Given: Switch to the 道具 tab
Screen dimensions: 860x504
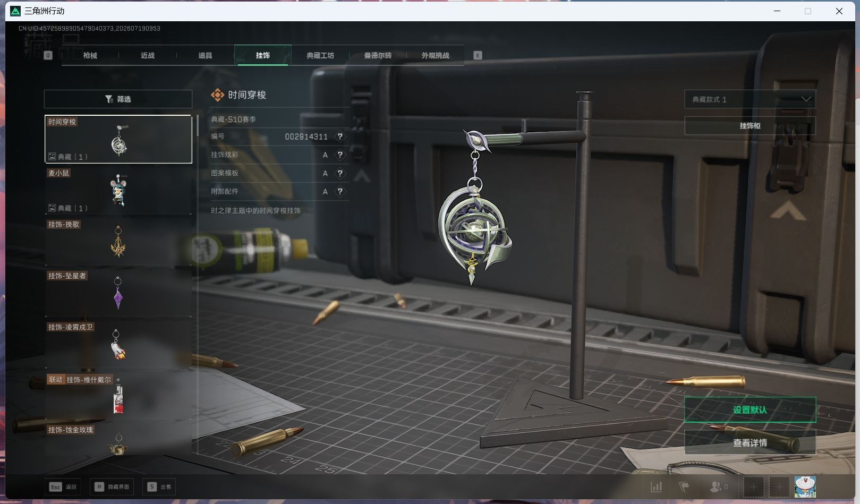Looking at the screenshot, I should click(x=205, y=55).
